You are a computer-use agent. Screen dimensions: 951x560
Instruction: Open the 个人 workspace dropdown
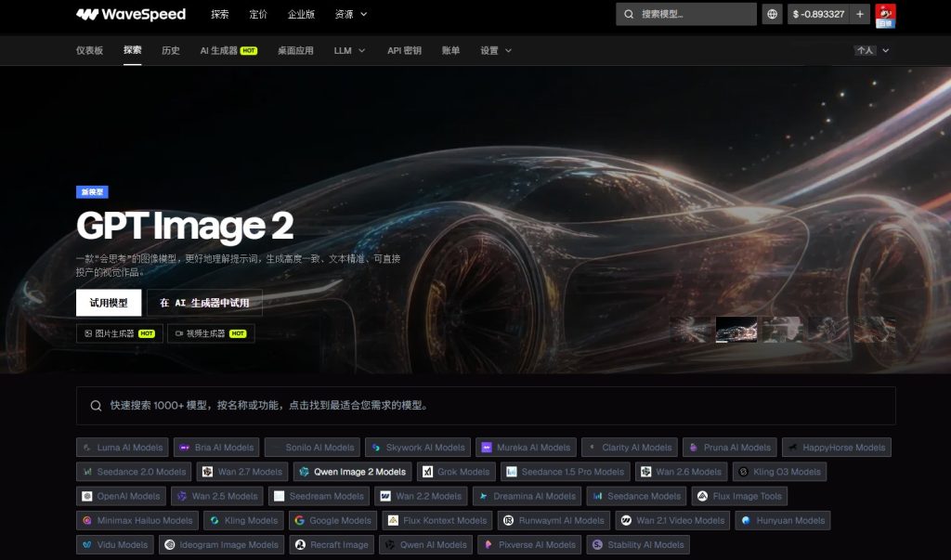point(871,50)
